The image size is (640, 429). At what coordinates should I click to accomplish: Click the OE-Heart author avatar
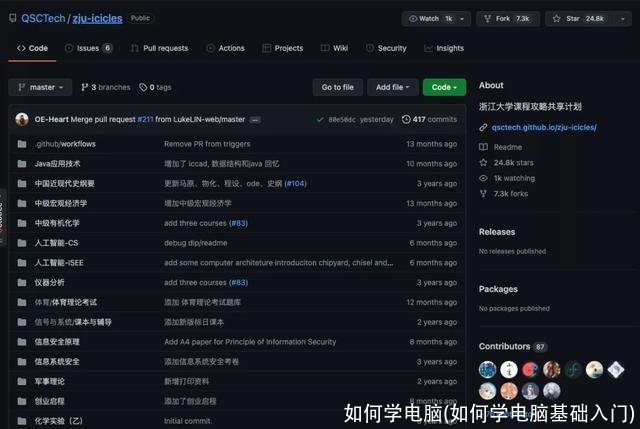tap(22, 119)
